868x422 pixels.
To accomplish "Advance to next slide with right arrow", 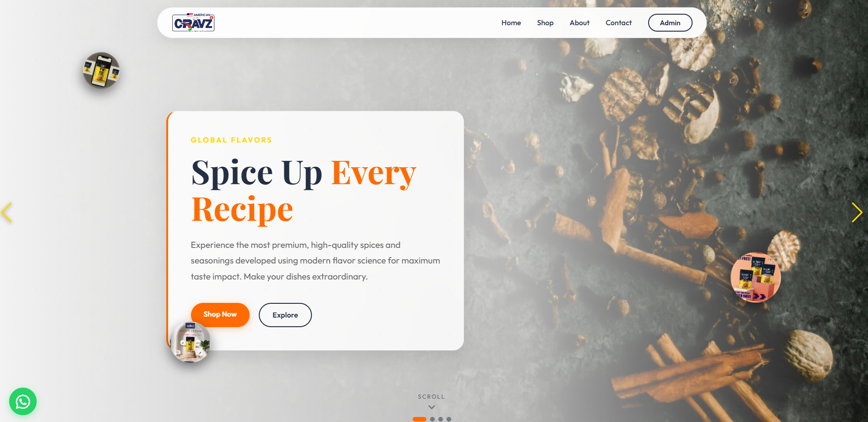I will 857,213.
